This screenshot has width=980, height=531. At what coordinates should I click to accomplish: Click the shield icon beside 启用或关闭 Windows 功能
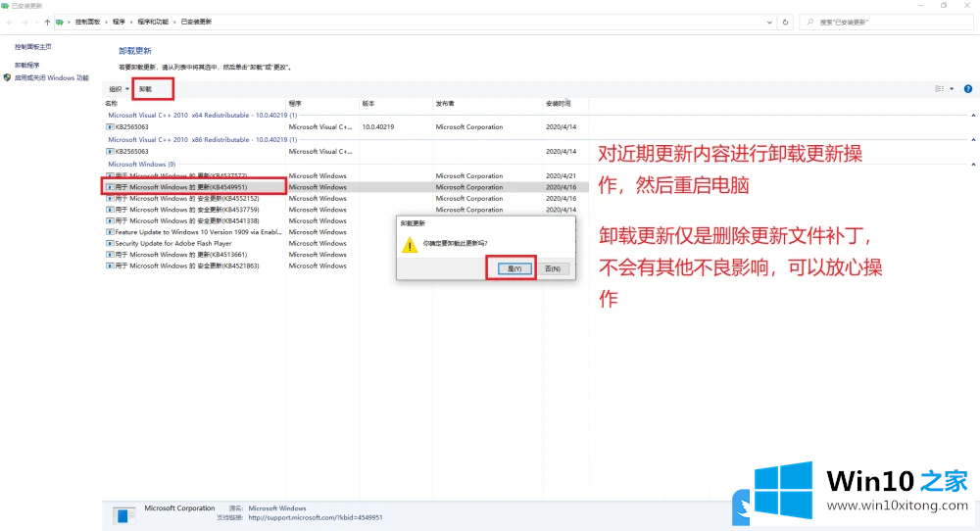[x=8, y=77]
